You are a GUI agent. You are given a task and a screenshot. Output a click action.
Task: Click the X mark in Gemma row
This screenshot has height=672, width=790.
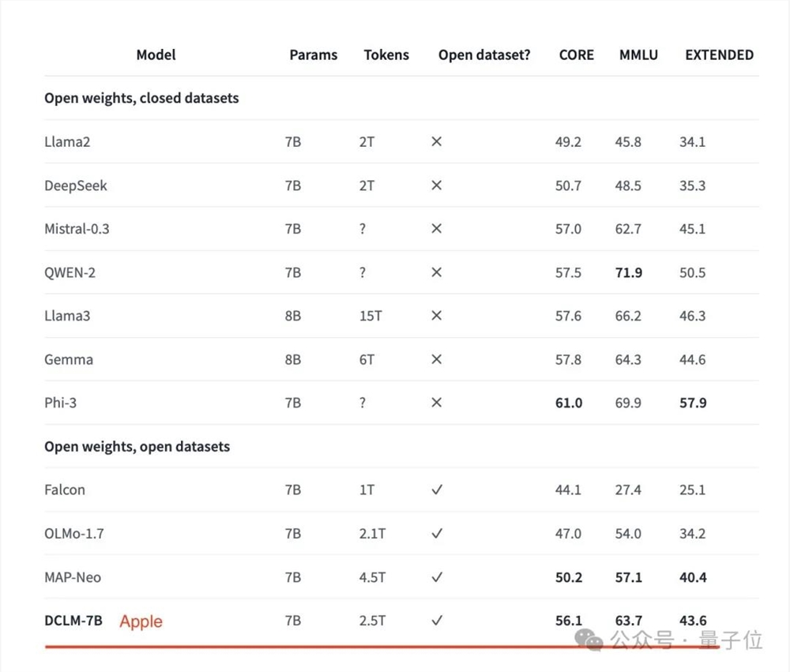[x=436, y=359]
